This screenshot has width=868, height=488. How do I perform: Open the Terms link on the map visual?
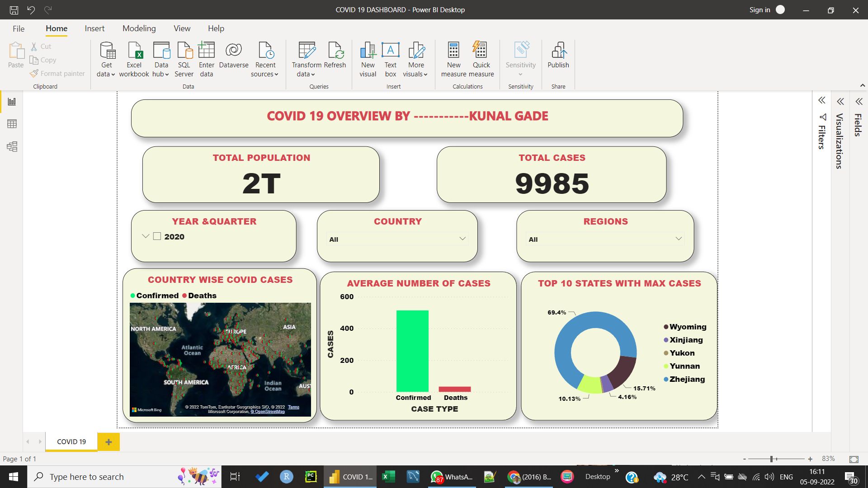click(294, 407)
